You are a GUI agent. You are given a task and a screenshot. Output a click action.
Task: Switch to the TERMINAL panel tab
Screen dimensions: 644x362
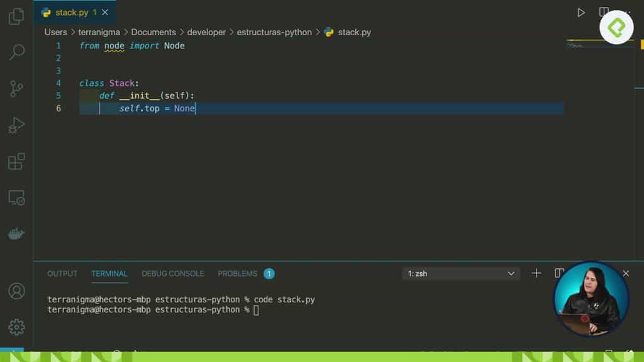(109, 274)
